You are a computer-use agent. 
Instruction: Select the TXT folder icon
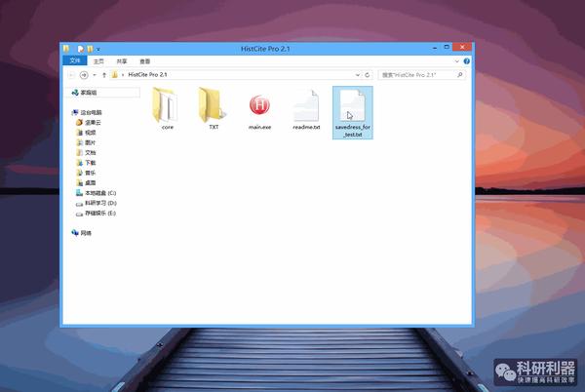[x=212, y=105]
